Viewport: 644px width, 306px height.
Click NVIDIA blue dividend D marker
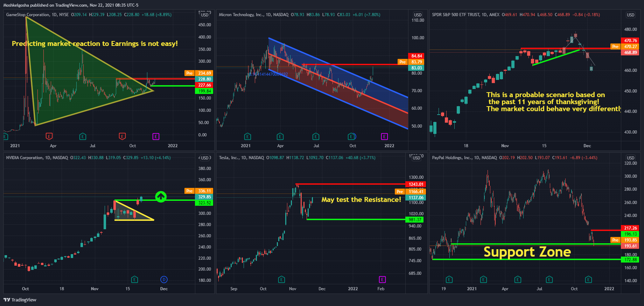164,279
